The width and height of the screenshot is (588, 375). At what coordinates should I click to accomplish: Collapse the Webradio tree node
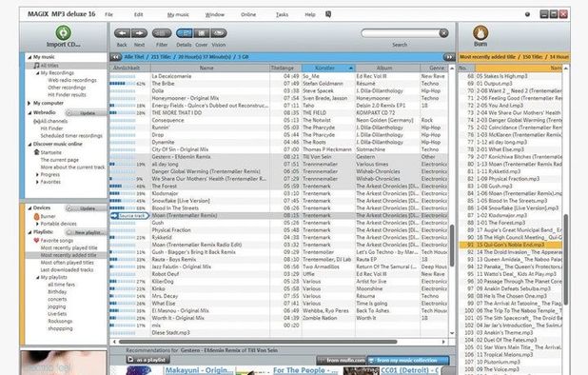[x=29, y=112]
